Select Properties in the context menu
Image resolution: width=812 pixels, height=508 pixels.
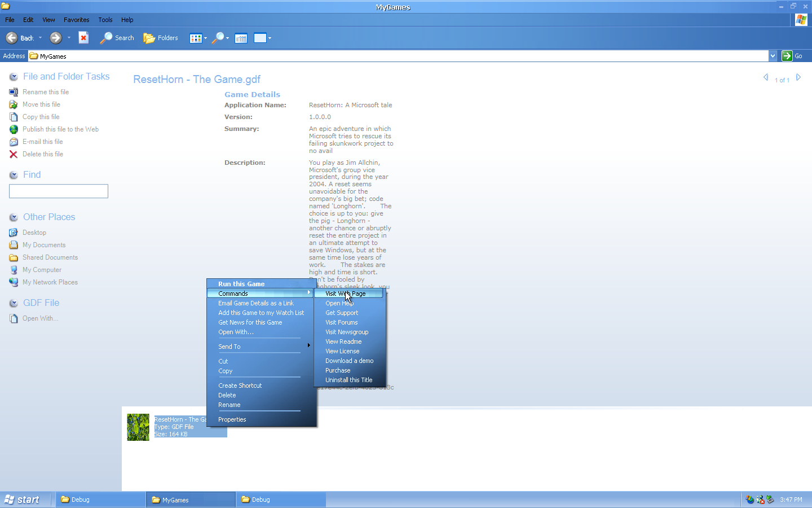coord(260,419)
